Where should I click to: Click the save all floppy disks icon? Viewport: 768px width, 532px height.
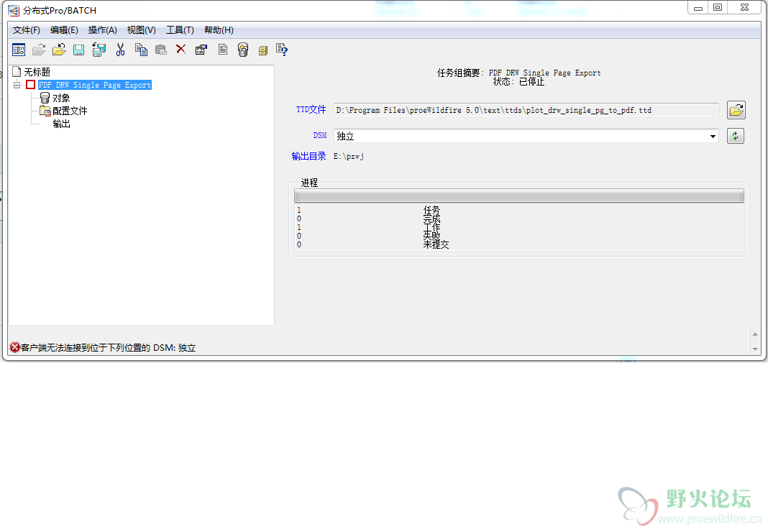(99, 50)
